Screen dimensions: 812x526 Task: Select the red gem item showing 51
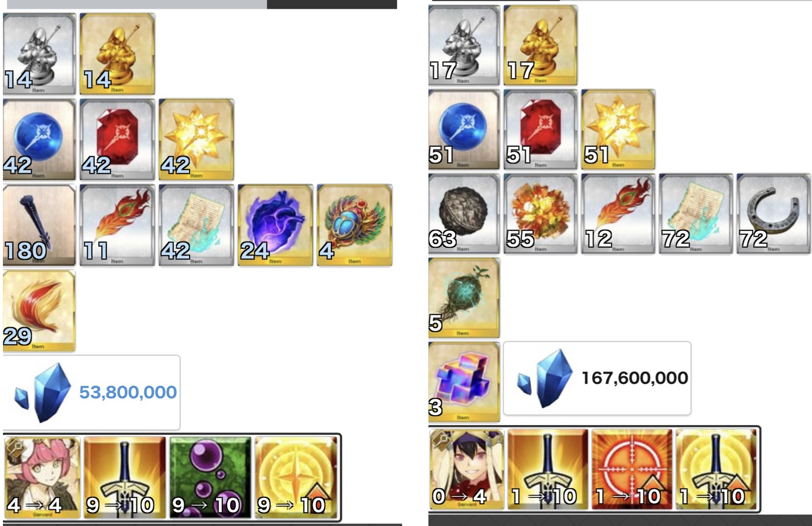point(541,130)
